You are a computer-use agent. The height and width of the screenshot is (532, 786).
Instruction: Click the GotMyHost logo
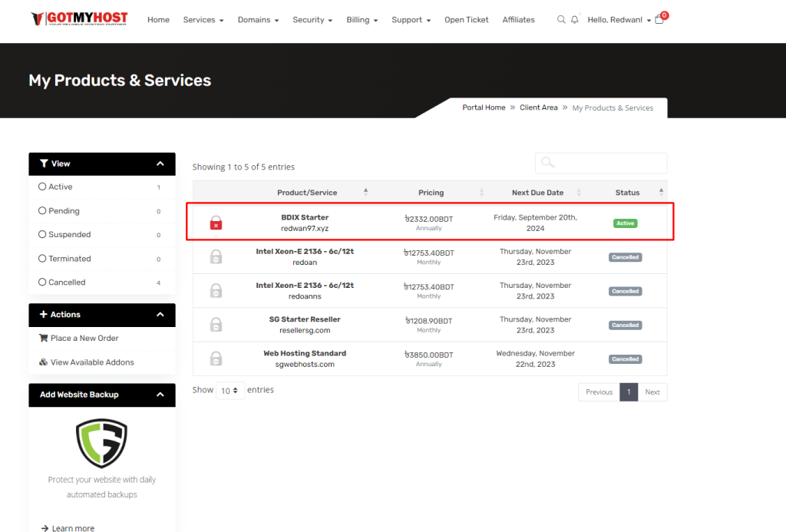[79, 18]
